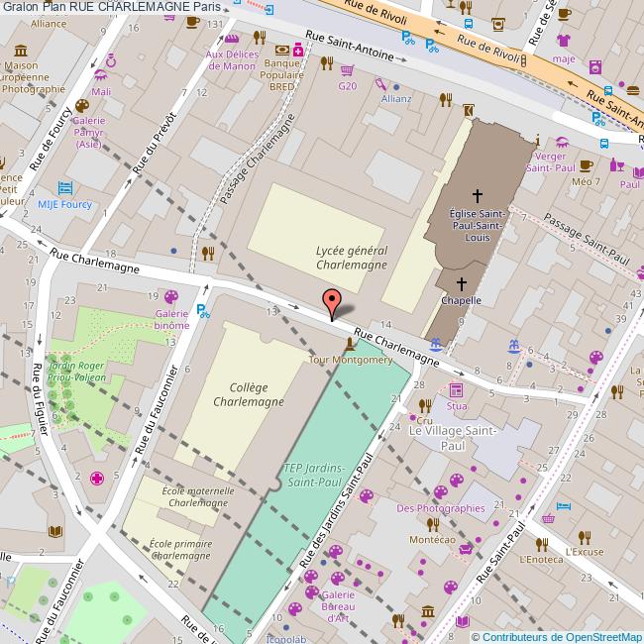Screen dimensions: 644x644
Task: Select the Cru restaurant fork icon
Action: (424, 405)
